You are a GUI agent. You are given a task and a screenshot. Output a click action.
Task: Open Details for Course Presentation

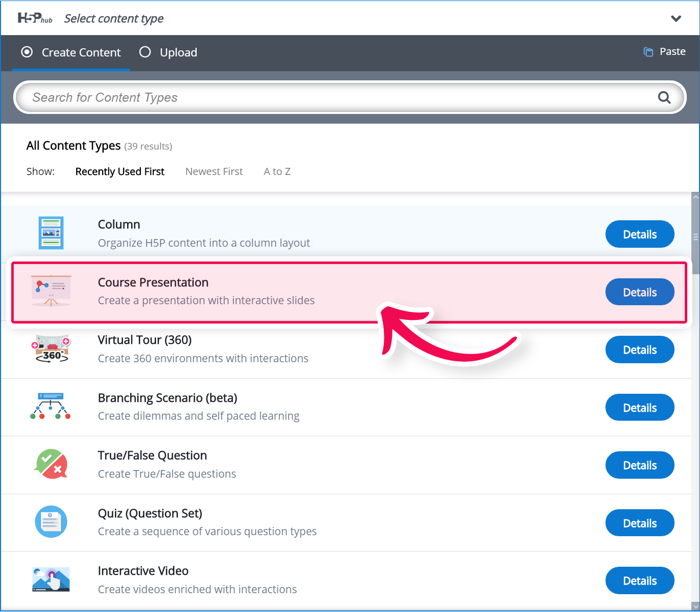[640, 292]
